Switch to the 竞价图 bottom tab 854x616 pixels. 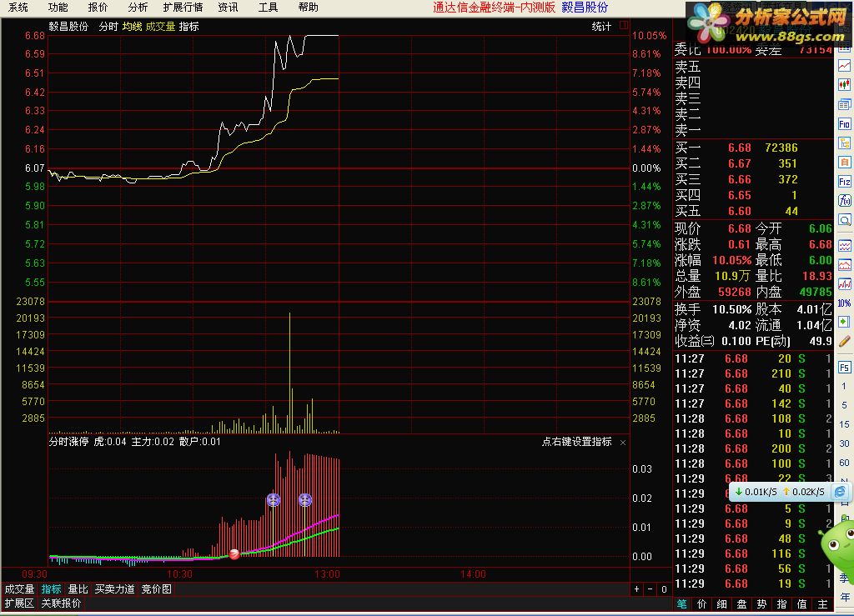[157, 589]
